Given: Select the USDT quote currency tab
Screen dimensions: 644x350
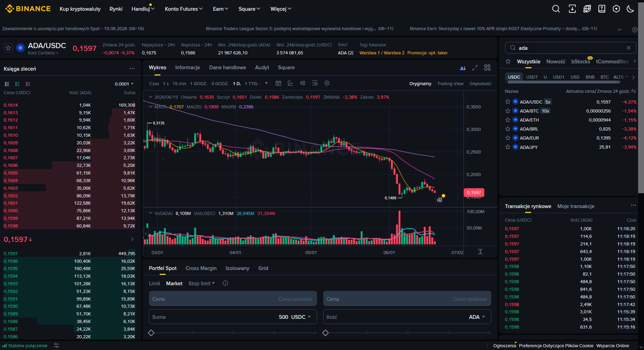Looking at the screenshot, I should [532, 77].
